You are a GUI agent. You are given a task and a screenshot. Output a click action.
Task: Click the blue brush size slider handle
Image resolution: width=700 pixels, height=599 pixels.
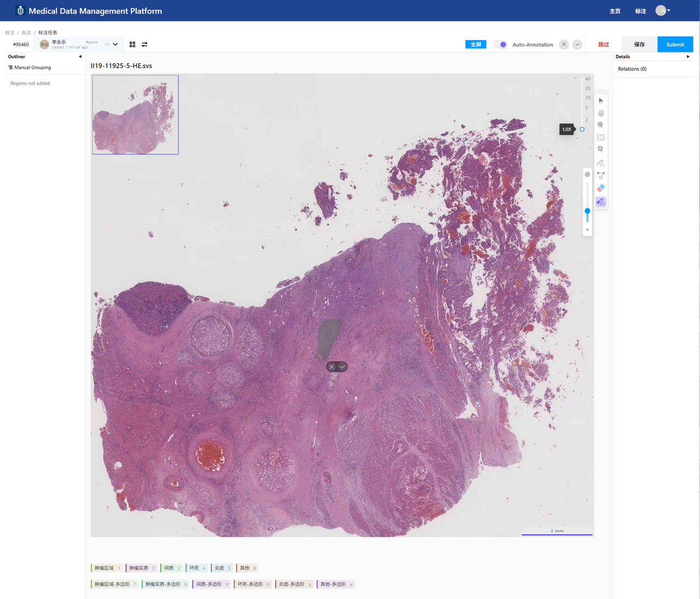click(x=587, y=211)
